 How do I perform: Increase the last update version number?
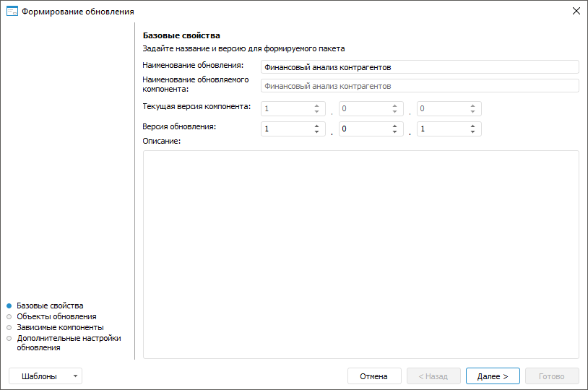click(x=472, y=126)
